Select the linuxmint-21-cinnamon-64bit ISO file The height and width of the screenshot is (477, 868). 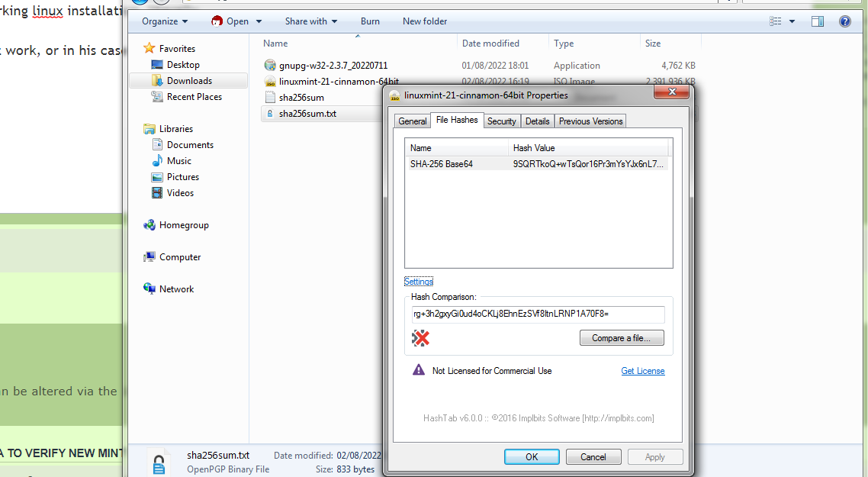click(x=338, y=82)
